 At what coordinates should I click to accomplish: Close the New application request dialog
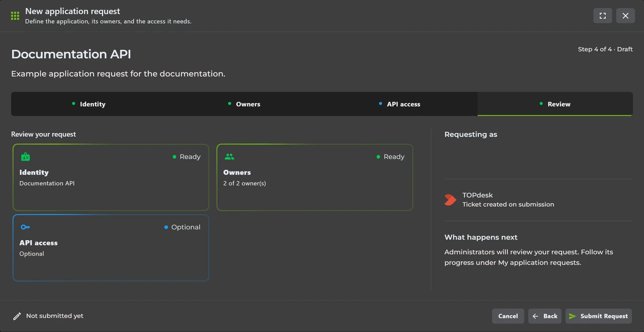[625, 16]
